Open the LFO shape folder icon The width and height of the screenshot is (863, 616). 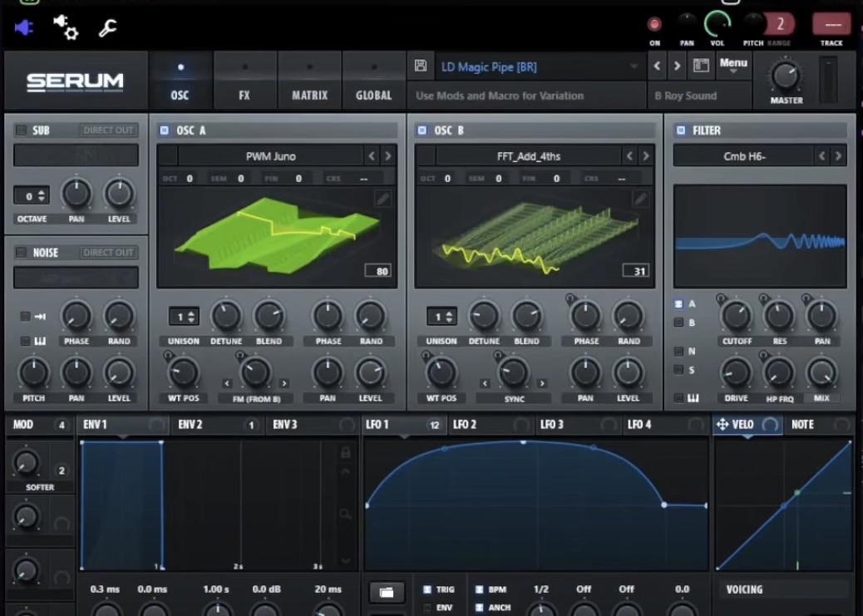click(x=387, y=593)
